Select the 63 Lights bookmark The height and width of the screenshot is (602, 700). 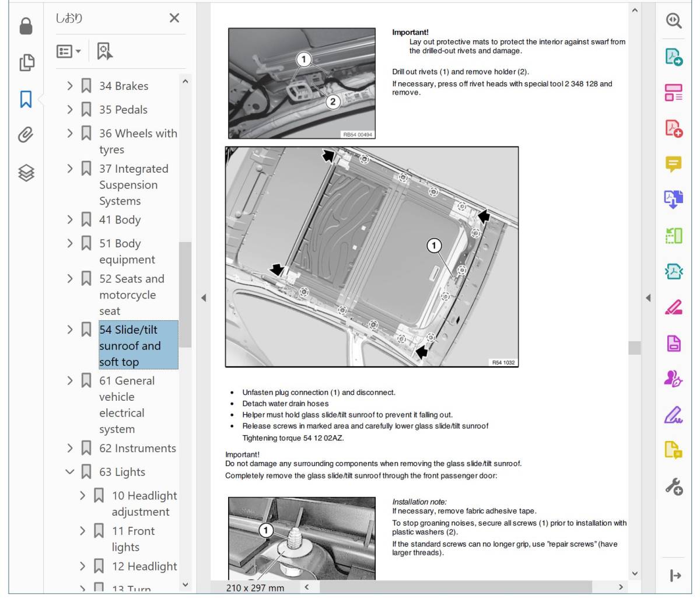pyautogui.click(x=122, y=472)
